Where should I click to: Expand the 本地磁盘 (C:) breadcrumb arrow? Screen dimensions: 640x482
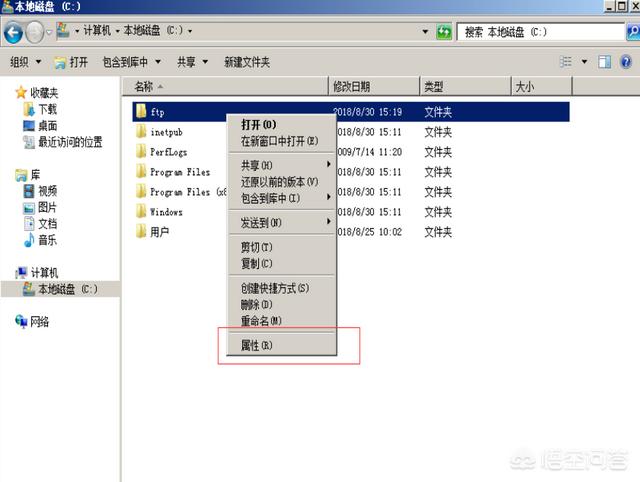tap(190, 31)
